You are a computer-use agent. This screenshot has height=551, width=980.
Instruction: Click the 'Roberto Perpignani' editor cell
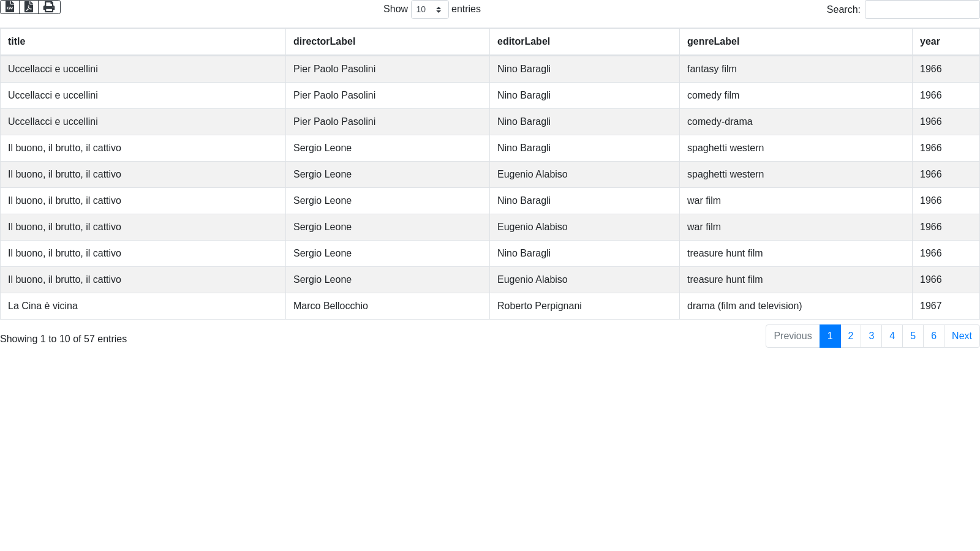584,306
